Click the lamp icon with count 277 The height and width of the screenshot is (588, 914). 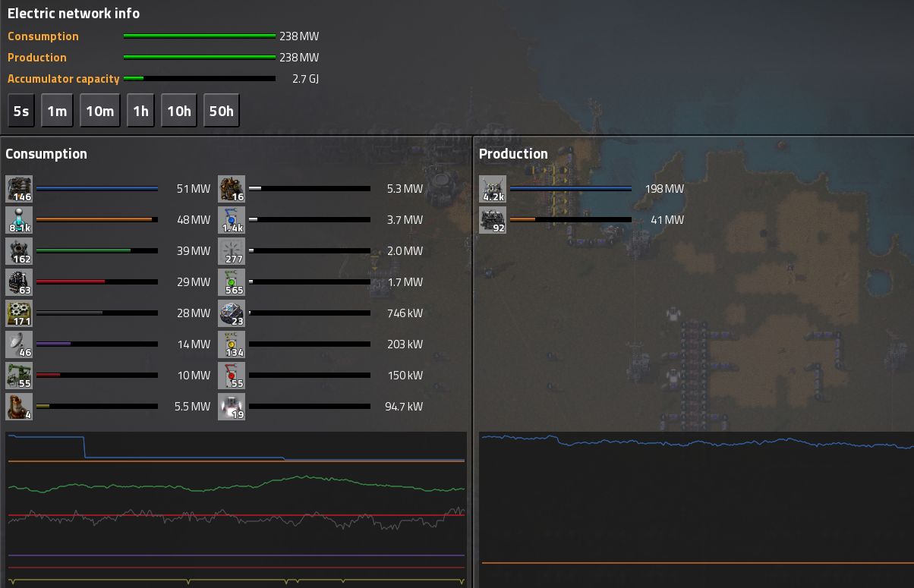coord(232,251)
